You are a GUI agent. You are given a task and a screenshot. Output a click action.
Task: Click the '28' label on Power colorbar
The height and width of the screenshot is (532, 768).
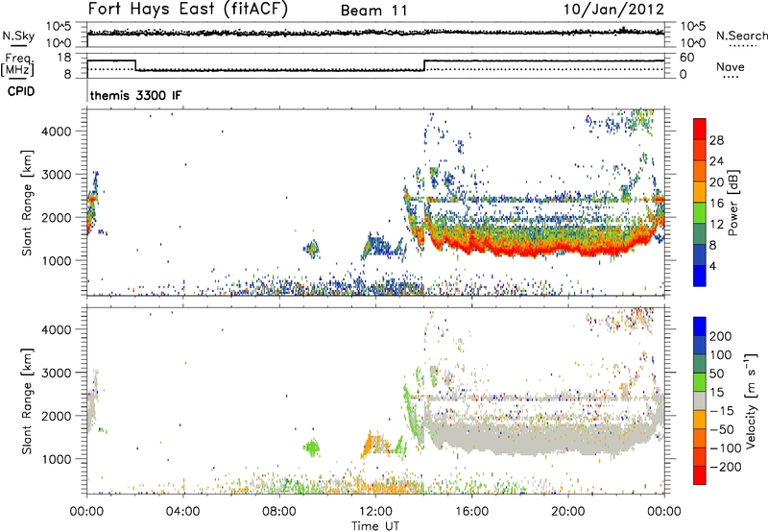(716, 140)
